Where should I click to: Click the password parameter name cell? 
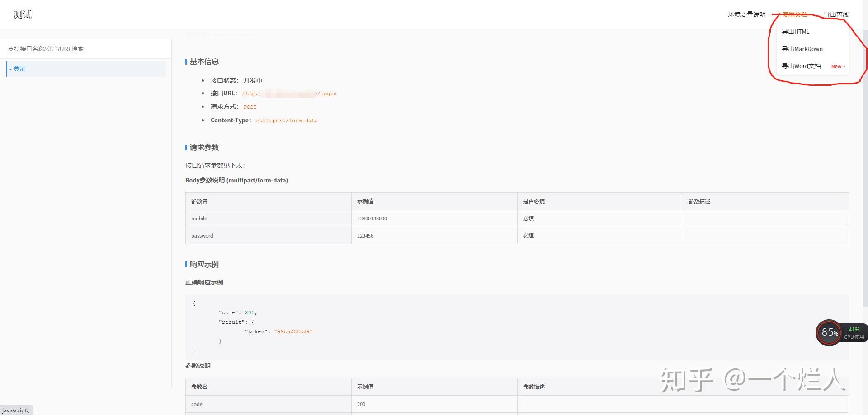(x=269, y=236)
